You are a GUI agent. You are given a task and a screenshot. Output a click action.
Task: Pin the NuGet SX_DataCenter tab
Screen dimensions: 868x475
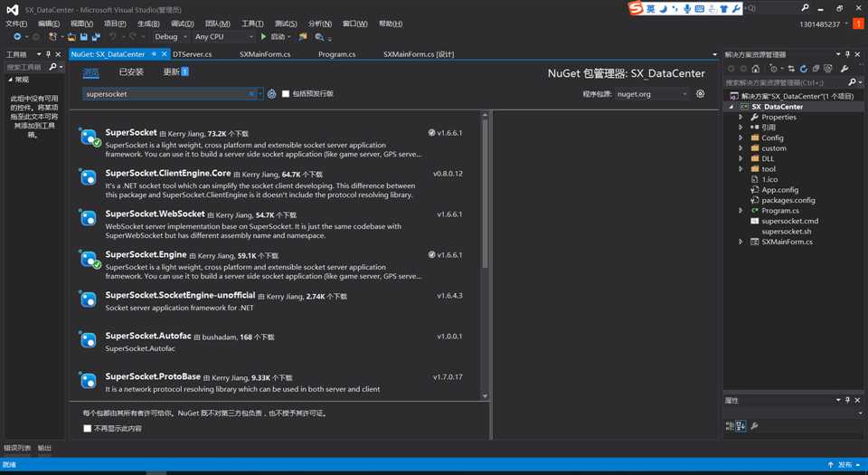click(154, 53)
